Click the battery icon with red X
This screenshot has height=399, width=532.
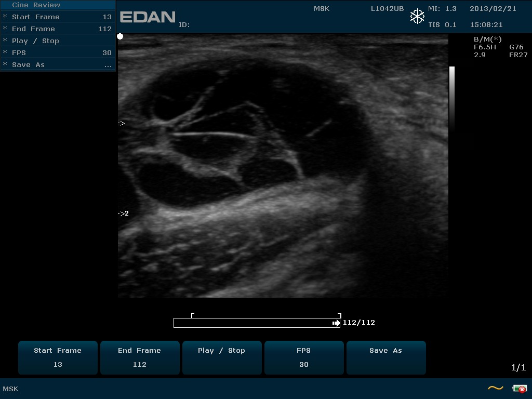(519, 389)
